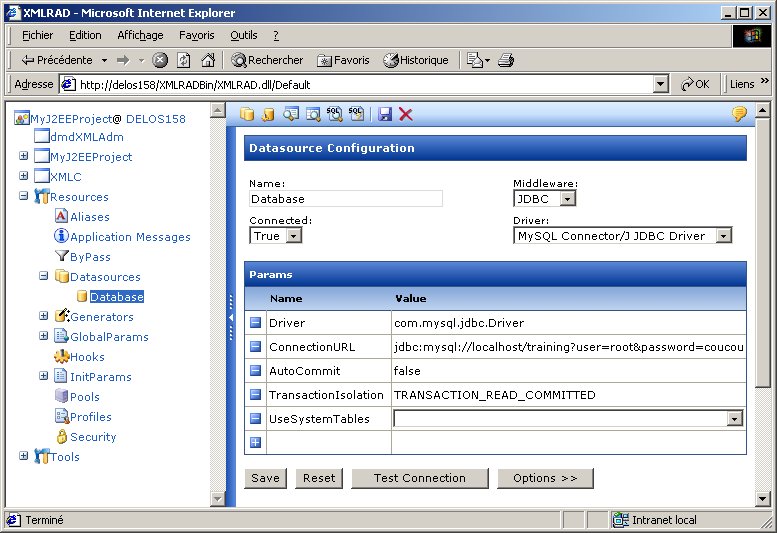Open the Middleware JDBC dropdown
This screenshot has height=533, width=777.
coord(567,199)
